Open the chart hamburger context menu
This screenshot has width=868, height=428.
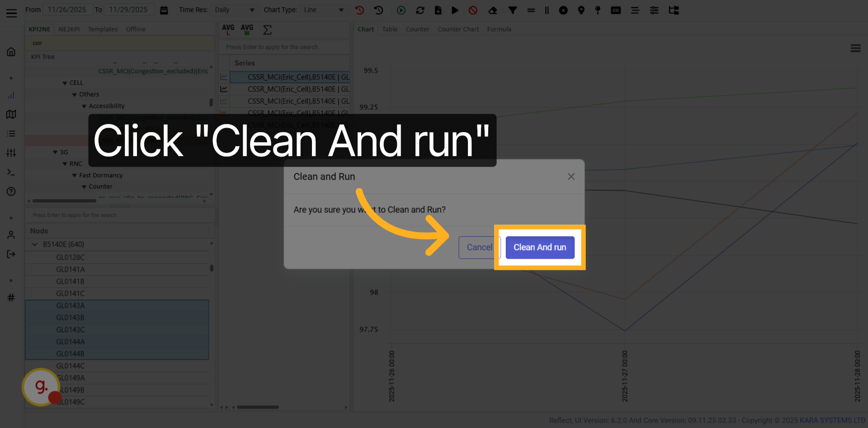pos(855,48)
